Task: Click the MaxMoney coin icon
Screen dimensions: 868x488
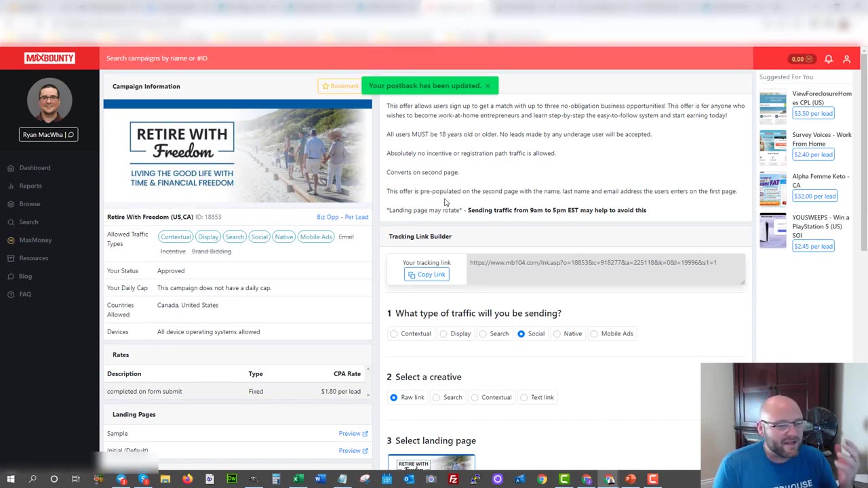Action: 11,240
